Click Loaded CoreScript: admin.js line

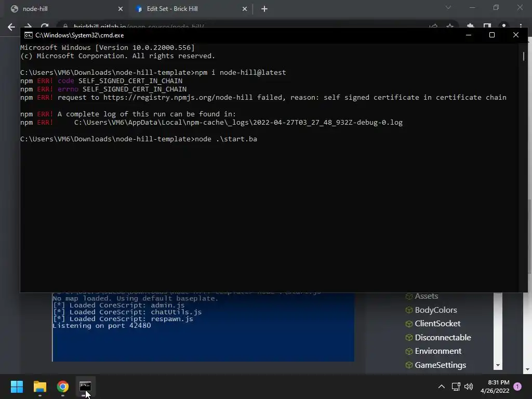click(119, 305)
